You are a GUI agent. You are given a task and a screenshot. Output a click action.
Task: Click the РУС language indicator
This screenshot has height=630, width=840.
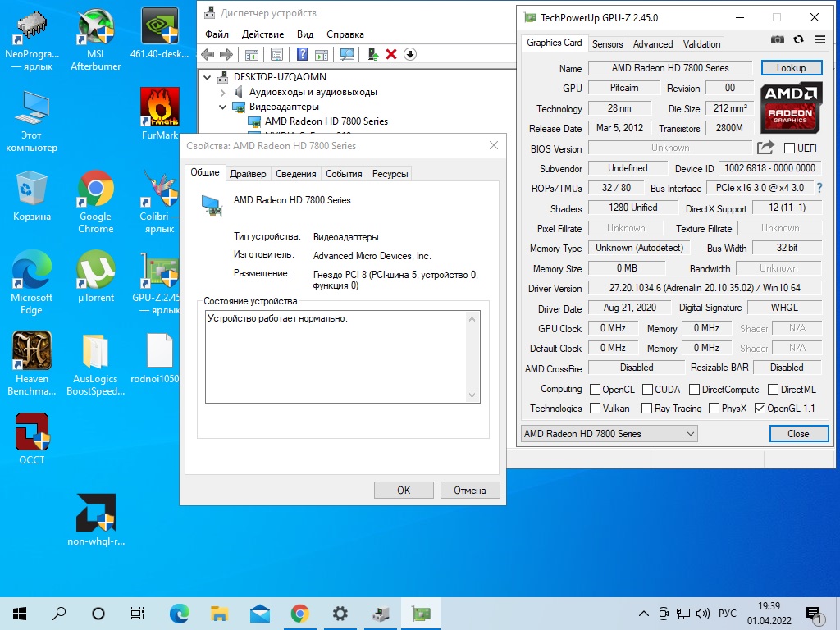(x=727, y=614)
